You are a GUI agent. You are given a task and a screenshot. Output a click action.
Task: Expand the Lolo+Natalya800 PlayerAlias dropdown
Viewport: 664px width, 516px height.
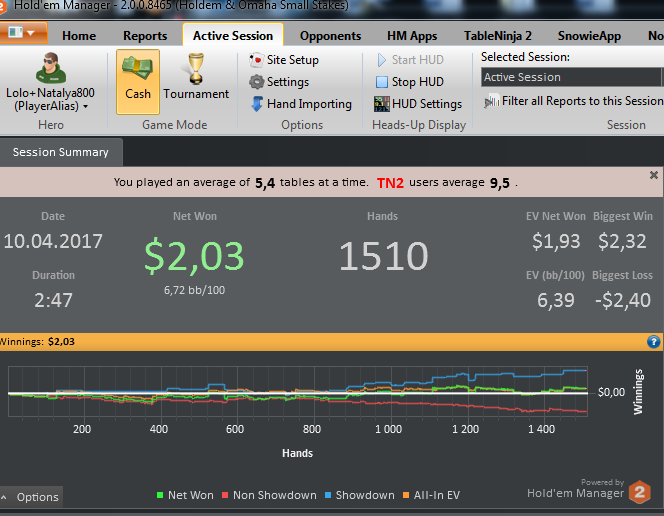coord(50,99)
